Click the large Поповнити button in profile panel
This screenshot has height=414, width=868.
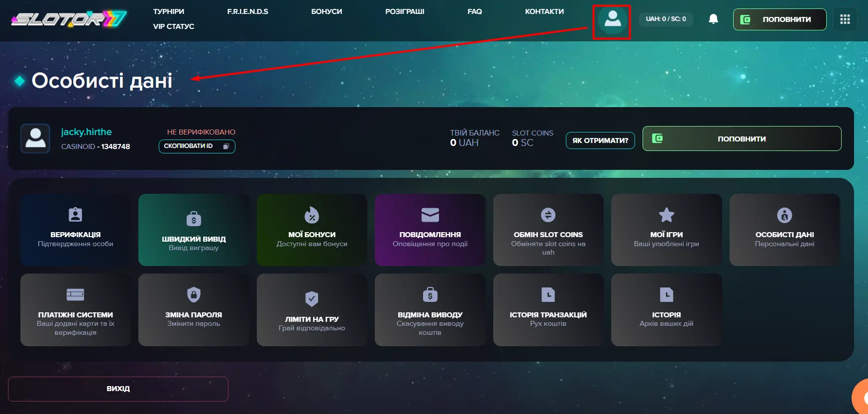coord(742,138)
